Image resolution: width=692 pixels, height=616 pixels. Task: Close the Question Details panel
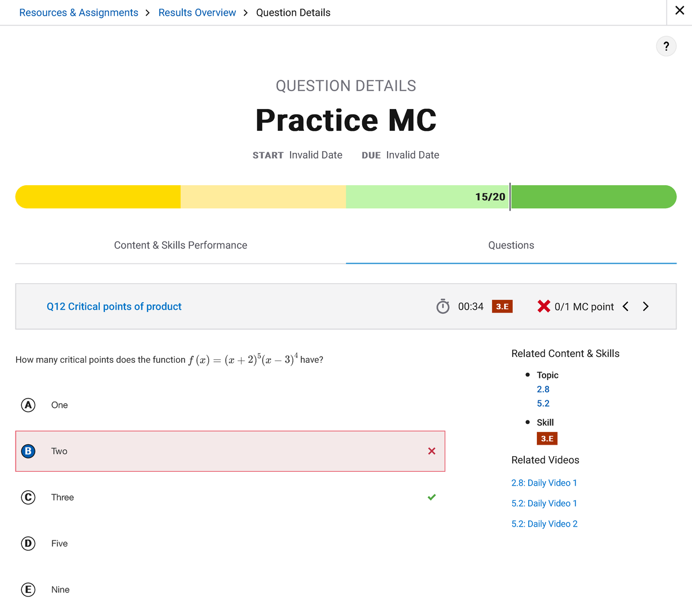(x=679, y=11)
